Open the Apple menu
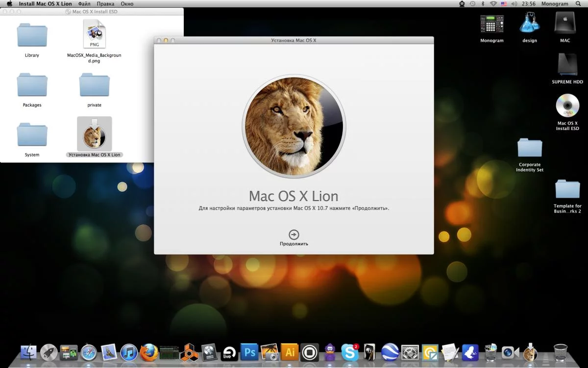The image size is (588, 368). click(x=9, y=4)
